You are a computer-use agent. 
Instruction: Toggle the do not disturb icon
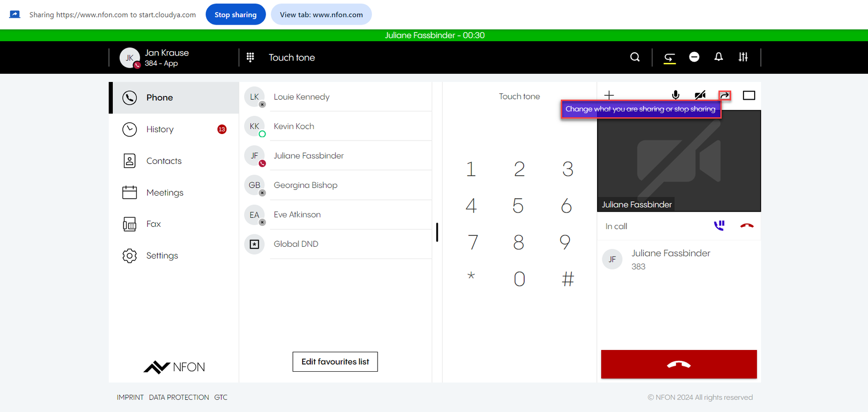(x=694, y=57)
